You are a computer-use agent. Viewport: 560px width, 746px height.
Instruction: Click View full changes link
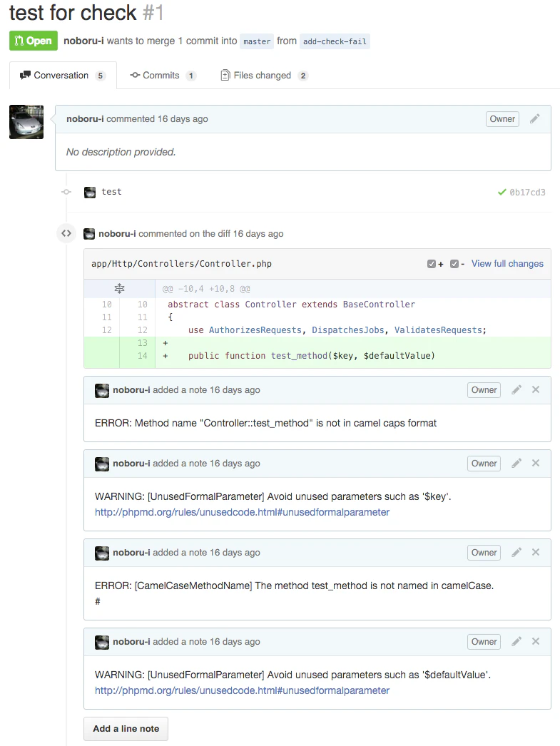coord(507,264)
